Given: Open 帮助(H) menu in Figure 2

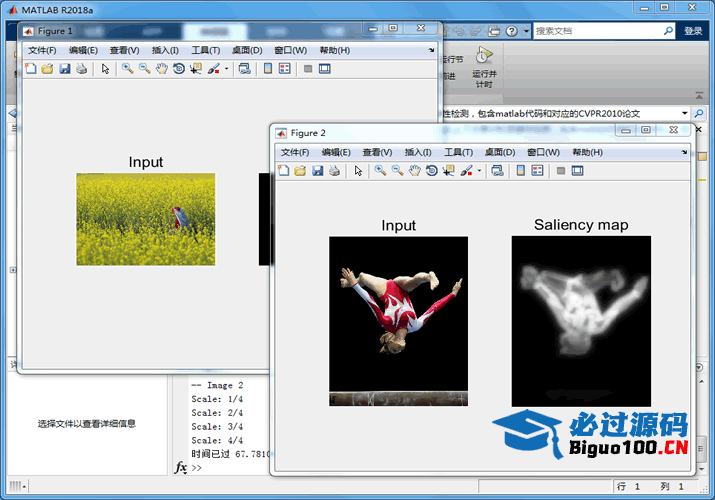Looking at the screenshot, I should click(587, 152).
